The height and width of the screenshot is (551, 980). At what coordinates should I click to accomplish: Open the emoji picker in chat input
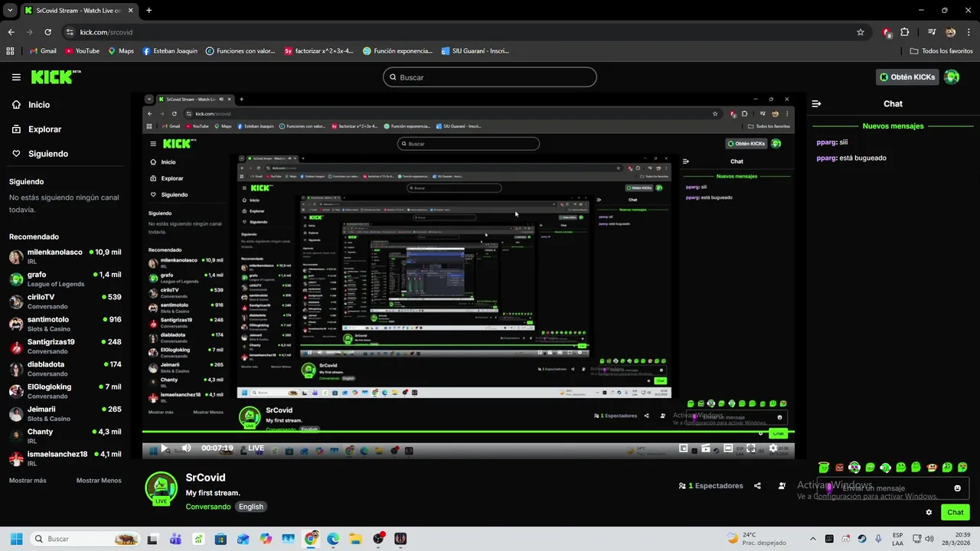pos(957,488)
